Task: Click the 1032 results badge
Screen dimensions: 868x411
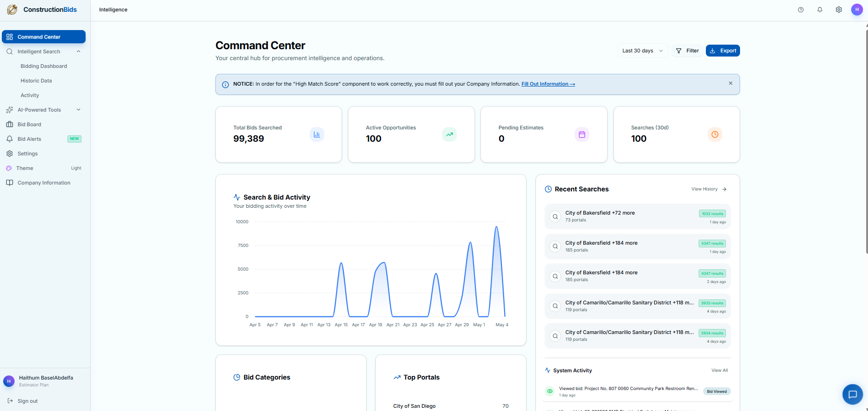Action: [712, 214]
